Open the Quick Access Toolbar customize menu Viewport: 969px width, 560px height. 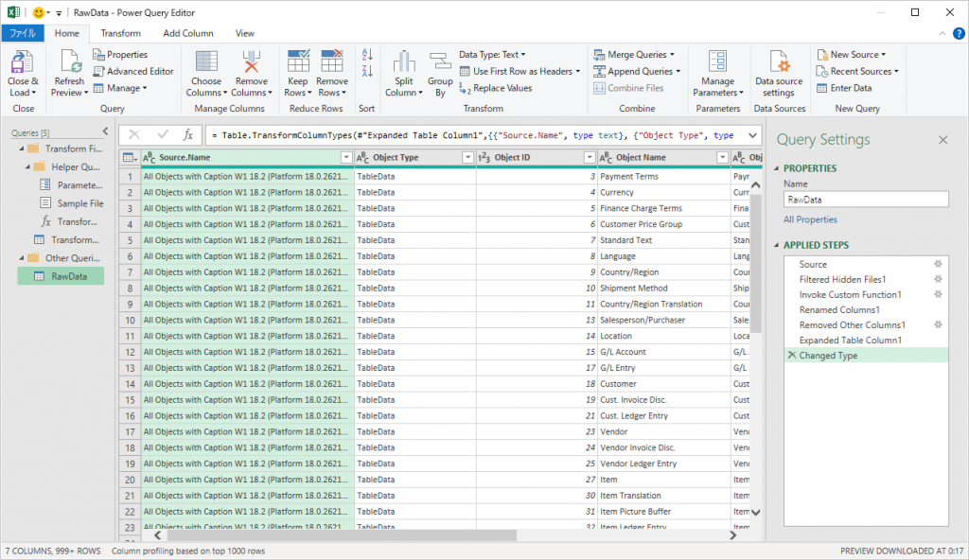coord(59,13)
